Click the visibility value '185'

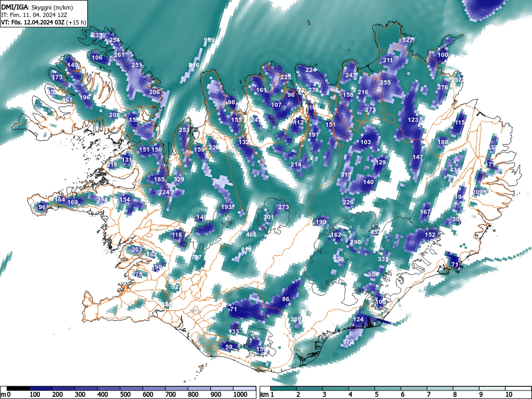click(x=159, y=179)
